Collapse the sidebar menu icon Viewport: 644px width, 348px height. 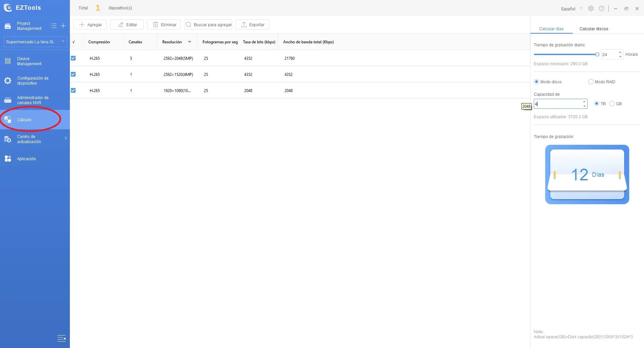pos(61,338)
